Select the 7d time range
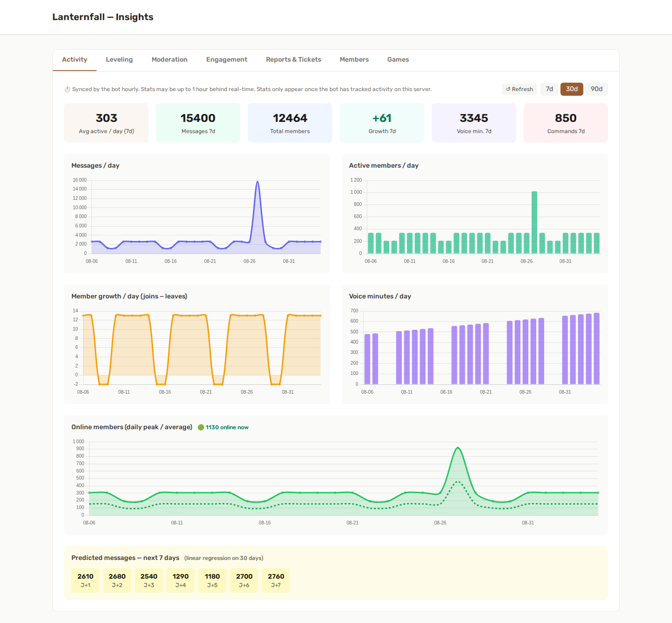This screenshot has height=623, width=672. [x=550, y=89]
